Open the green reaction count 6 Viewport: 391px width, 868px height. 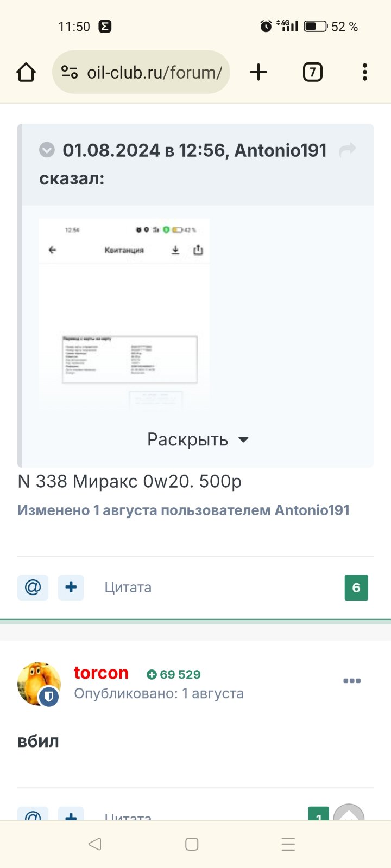click(356, 588)
